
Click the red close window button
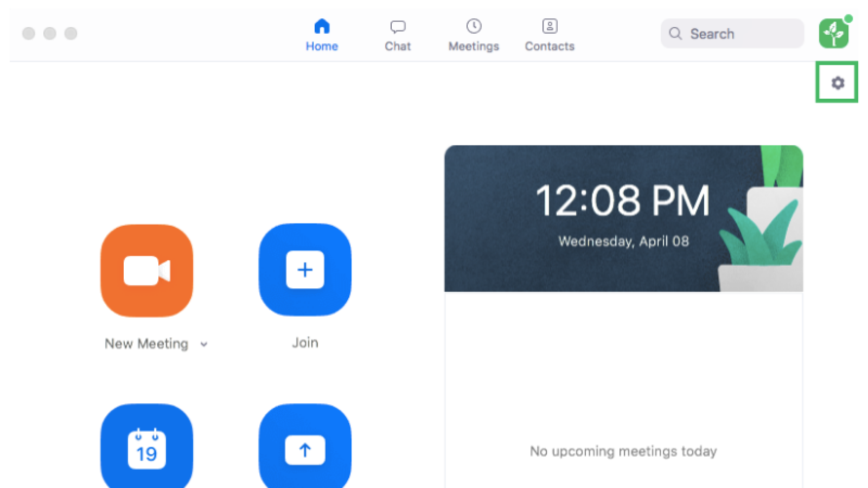(29, 34)
